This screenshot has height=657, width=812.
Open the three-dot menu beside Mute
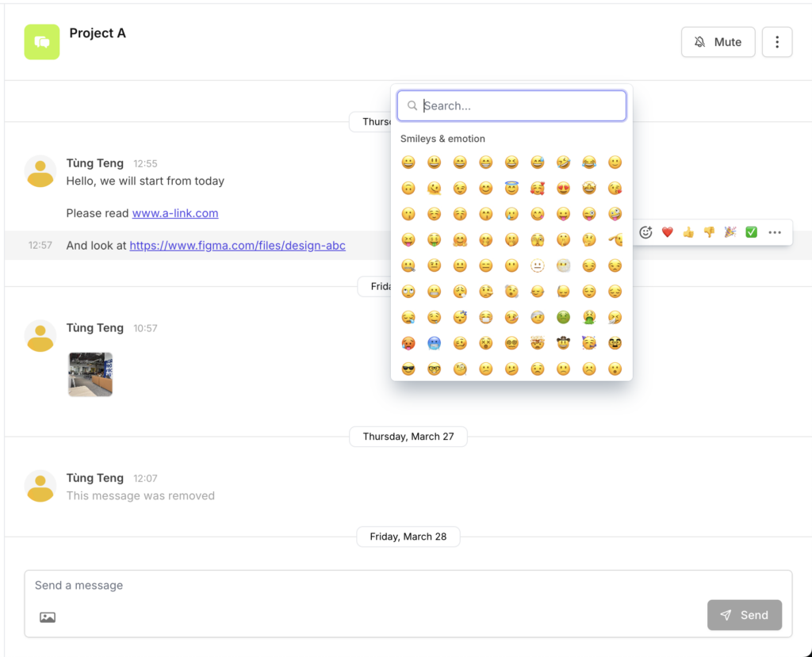(777, 42)
